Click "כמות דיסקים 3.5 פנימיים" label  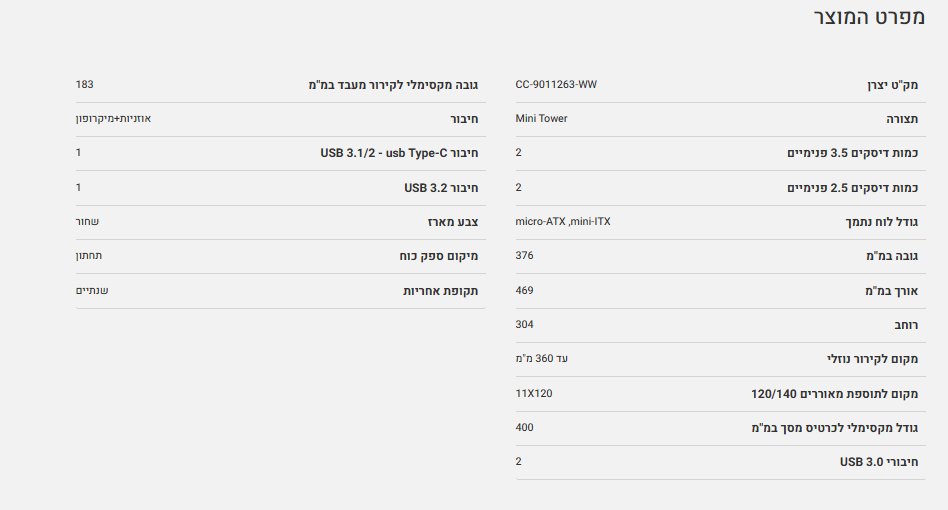click(x=852, y=153)
